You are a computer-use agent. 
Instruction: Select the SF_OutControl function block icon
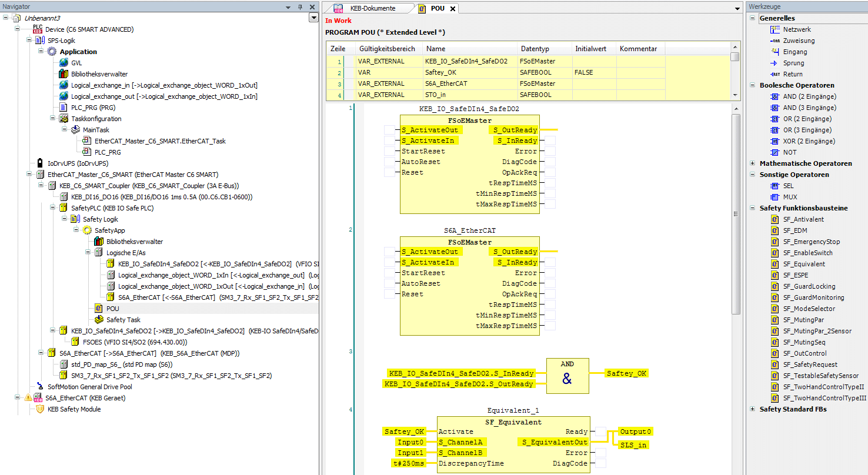[x=775, y=353]
